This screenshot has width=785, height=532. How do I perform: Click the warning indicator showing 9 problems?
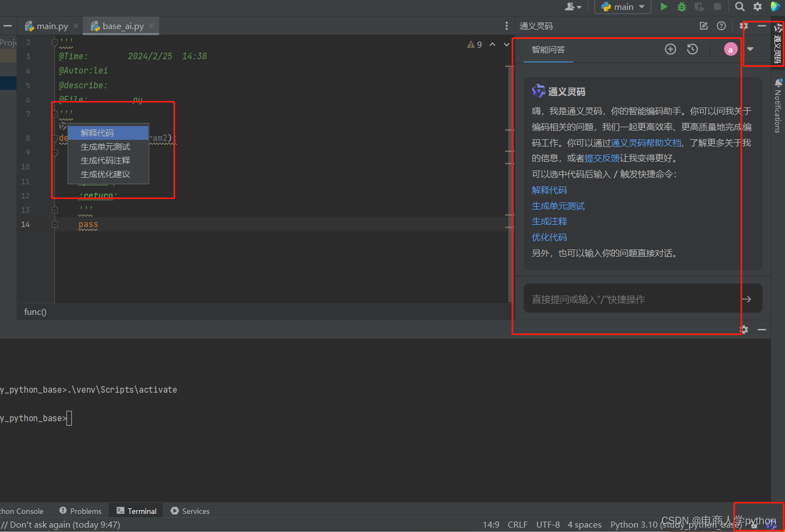474,44
